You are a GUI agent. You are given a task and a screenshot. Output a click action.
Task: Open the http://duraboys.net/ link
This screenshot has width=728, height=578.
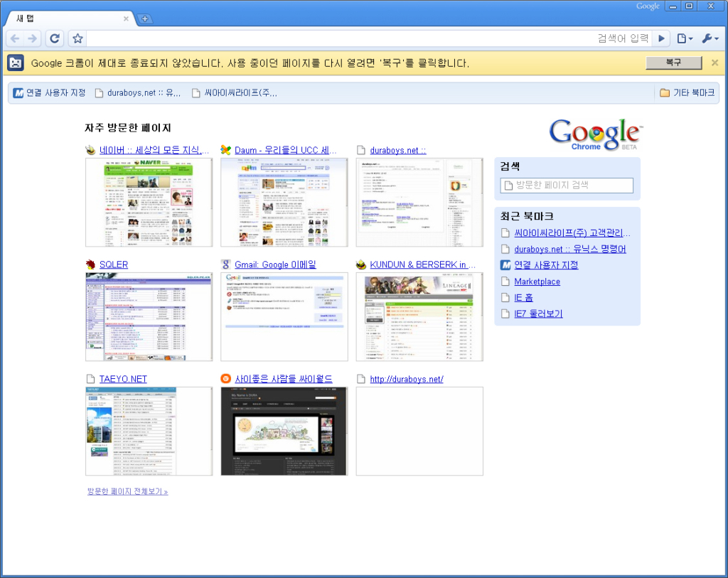[x=406, y=379]
